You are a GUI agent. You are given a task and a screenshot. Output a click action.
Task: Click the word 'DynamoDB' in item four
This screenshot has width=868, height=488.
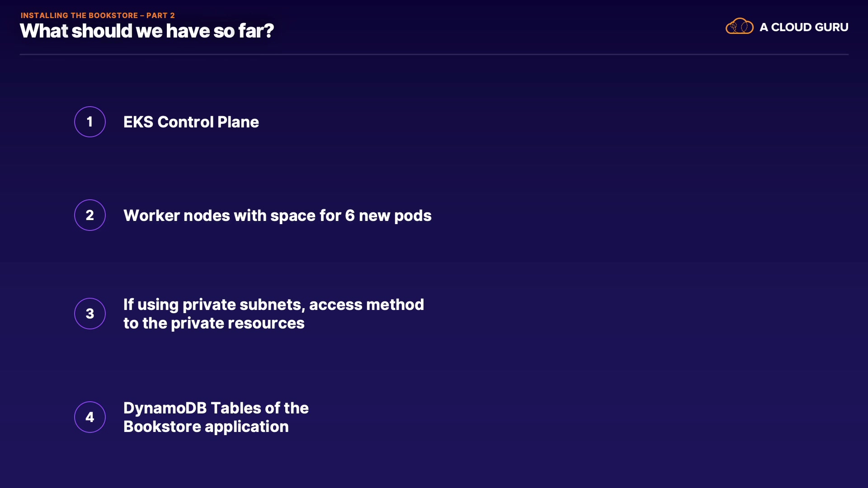(x=165, y=408)
